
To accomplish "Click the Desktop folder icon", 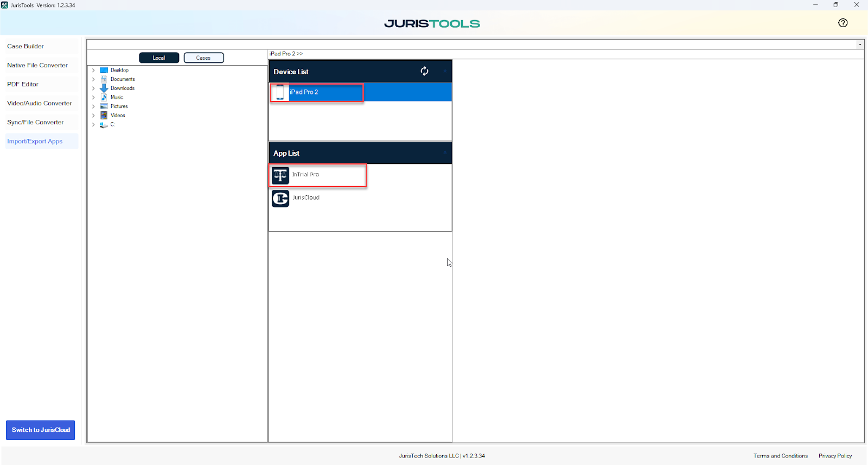I will pos(104,70).
